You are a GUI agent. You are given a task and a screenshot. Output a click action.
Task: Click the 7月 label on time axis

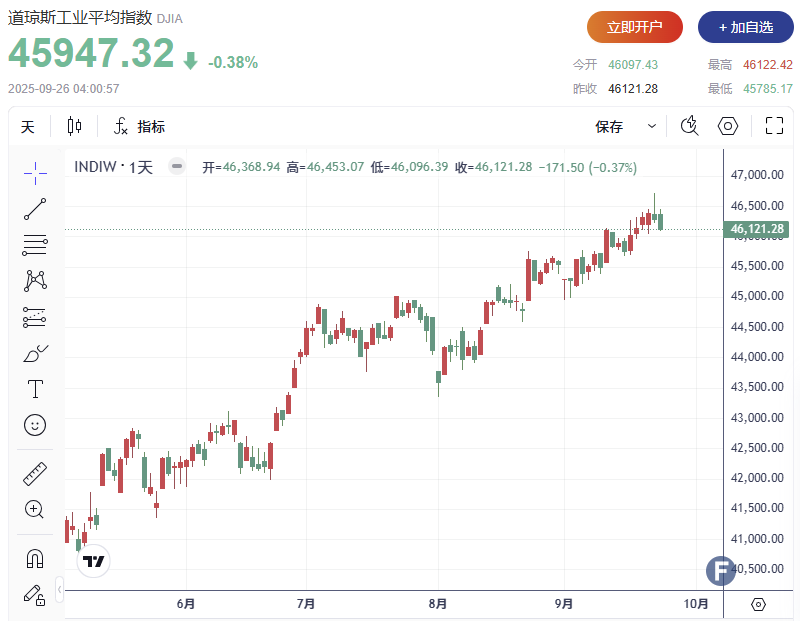coord(306,604)
